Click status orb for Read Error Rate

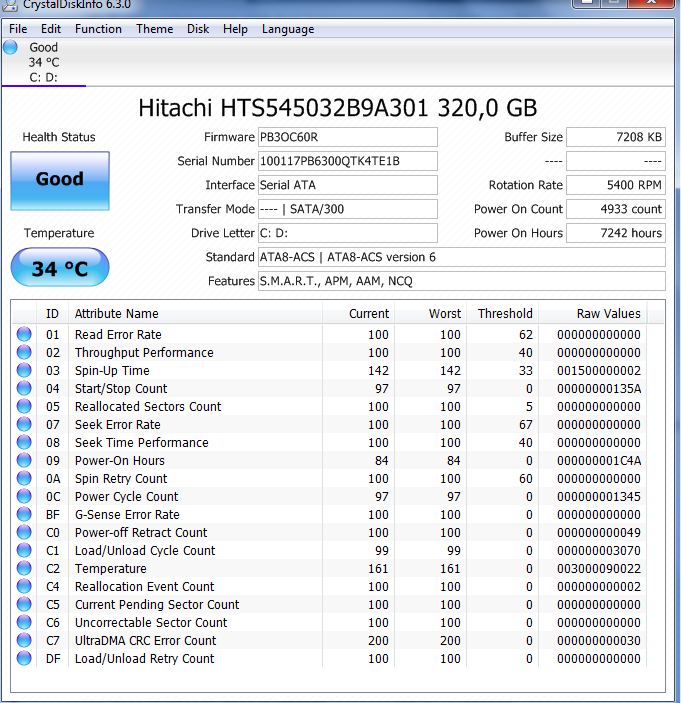click(x=24, y=334)
